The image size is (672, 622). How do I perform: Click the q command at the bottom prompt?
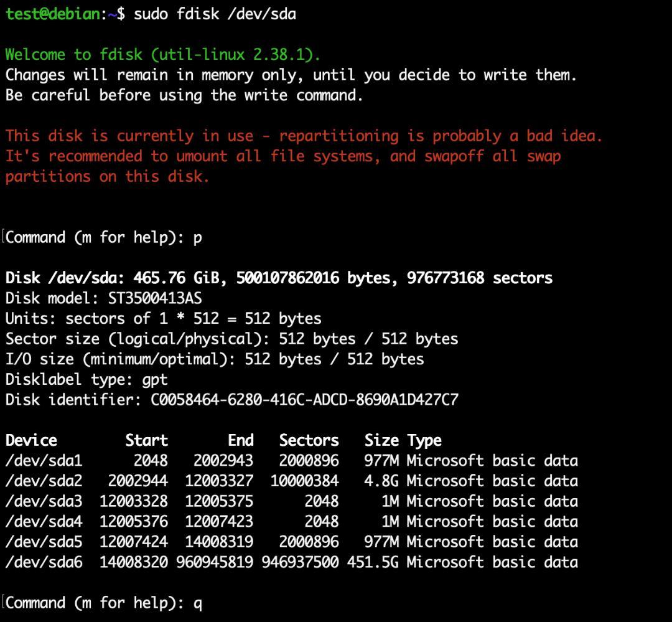pos(200,603)
